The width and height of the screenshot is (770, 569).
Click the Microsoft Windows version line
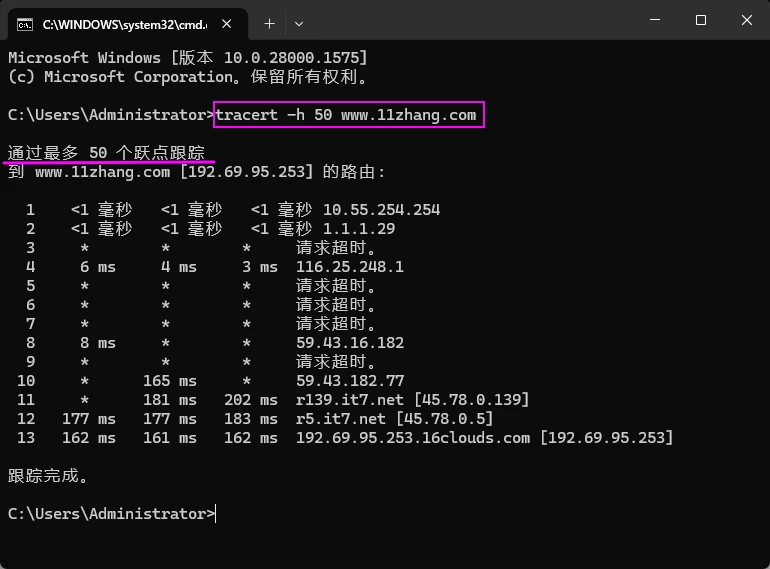point(188,58)
